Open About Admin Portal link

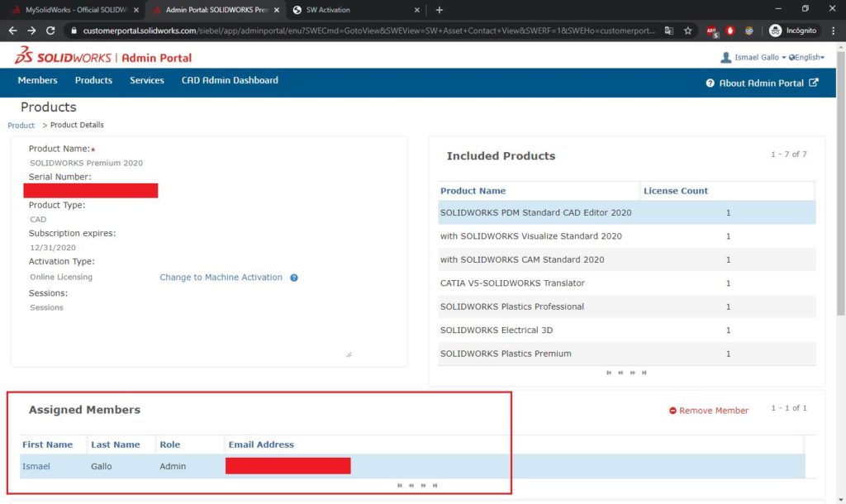(x=761, y=83)
